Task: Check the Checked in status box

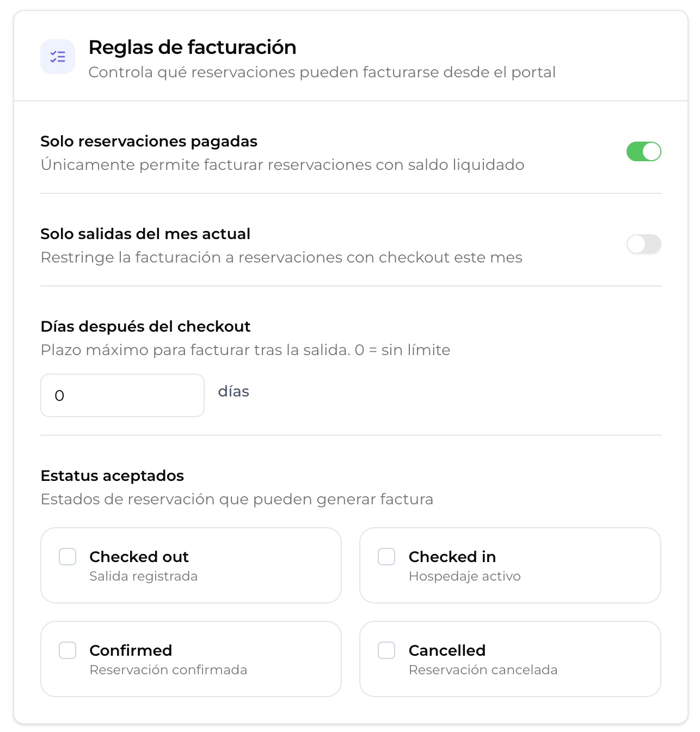Action: [386, 557]
